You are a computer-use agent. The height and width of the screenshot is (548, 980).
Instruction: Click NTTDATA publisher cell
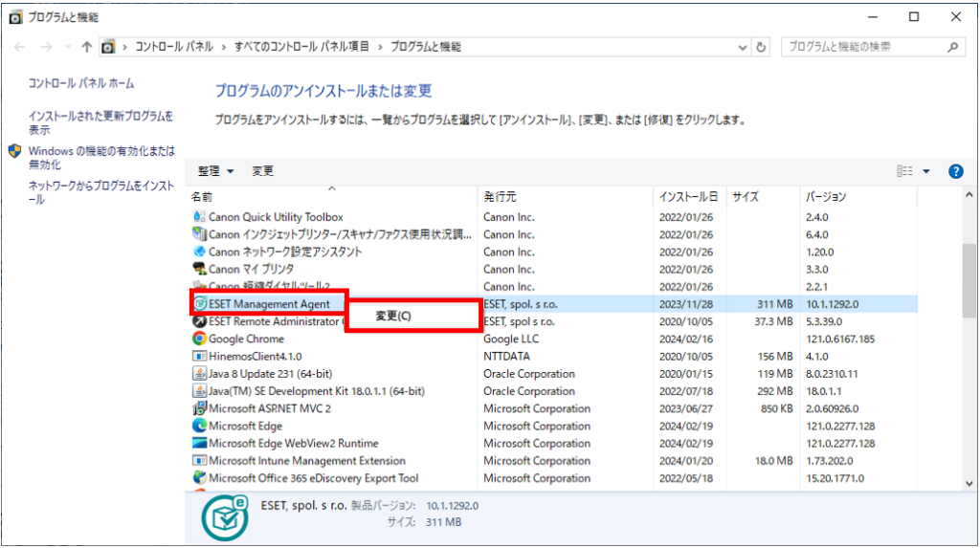tap(506, 356)
